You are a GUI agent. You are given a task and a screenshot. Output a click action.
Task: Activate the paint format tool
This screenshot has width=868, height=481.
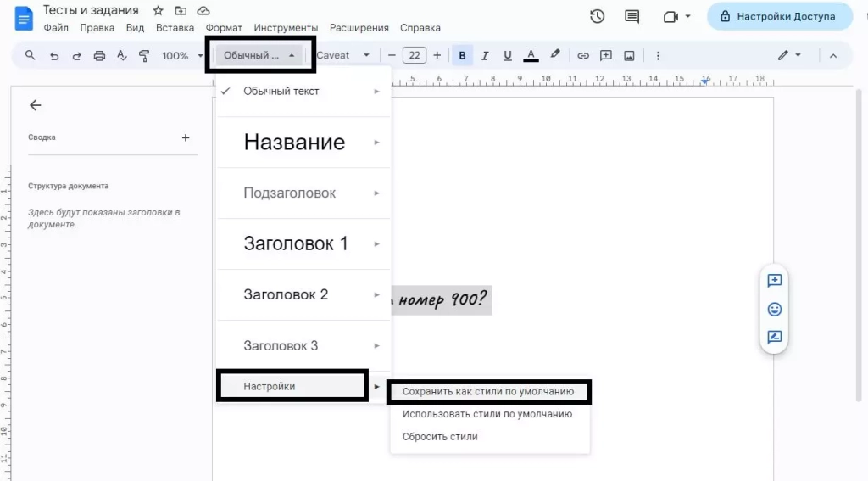[x=144, y=55]
